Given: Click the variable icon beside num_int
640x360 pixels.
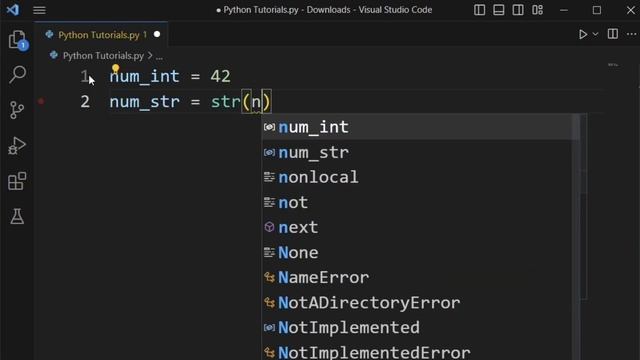Looking at the screenshot, I should pyautogui.click(x=269, y=127).
